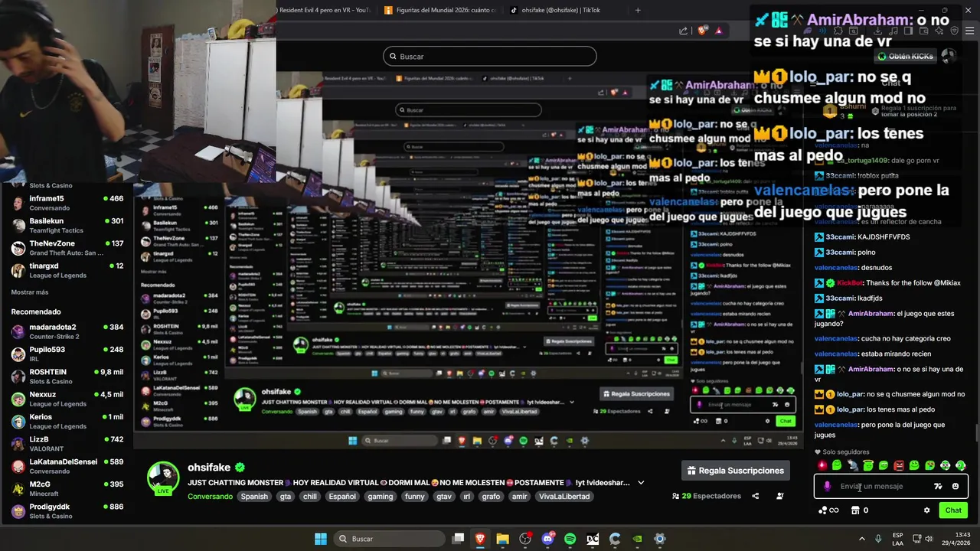Click the Brave Shields lion icon

click(x=701, y=31)
